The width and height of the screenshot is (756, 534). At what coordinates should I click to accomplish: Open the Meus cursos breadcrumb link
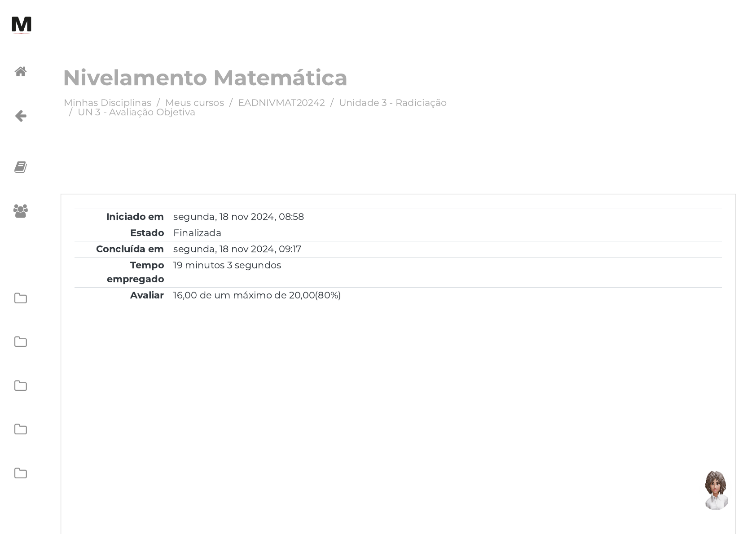(194, 103)
